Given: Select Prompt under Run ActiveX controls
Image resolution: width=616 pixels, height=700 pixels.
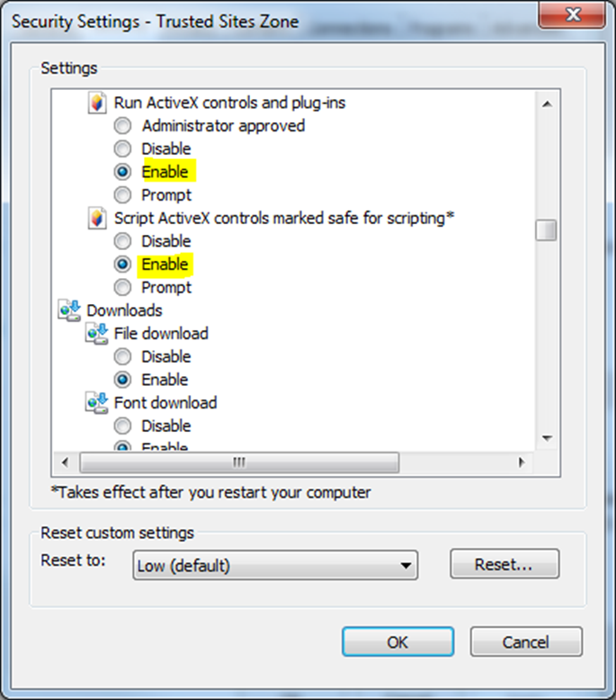Looking at the screenshot, I should click(124, 195).
